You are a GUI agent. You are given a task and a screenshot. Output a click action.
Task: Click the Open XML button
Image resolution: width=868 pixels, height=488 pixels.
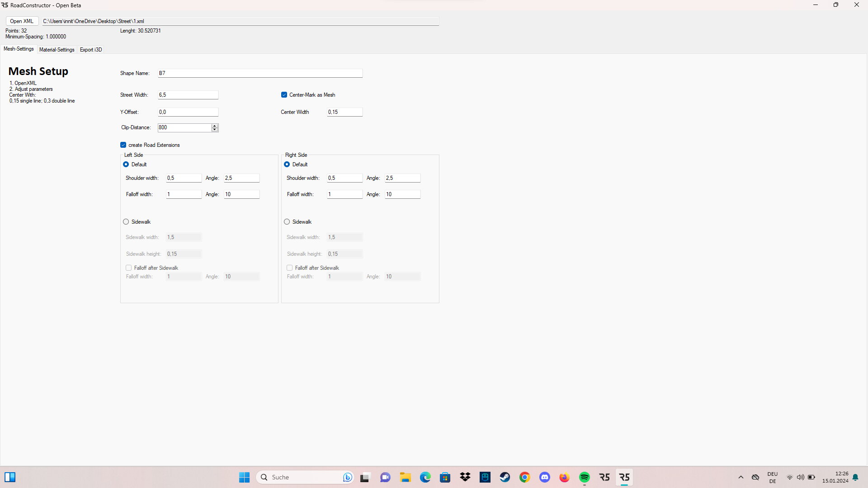click(22, 21)
